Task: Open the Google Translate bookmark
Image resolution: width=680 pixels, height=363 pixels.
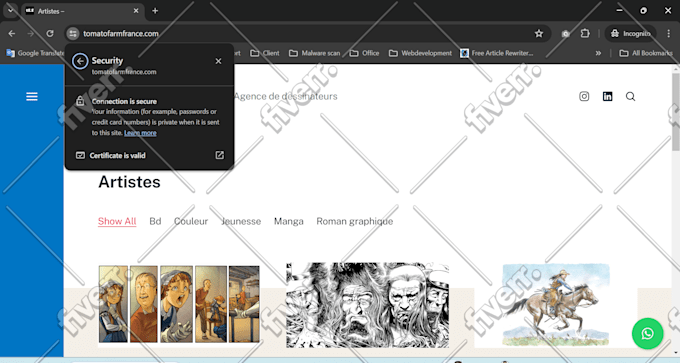Action: (x=35, y=53)
